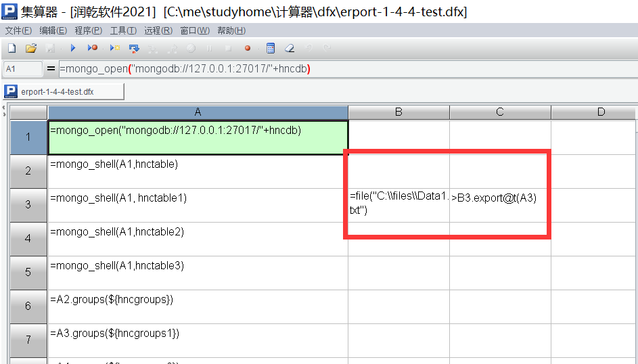Open the 帮助(H) menu
The width and height of the screenshot is (638, 364).
click(x=231, y=30)
